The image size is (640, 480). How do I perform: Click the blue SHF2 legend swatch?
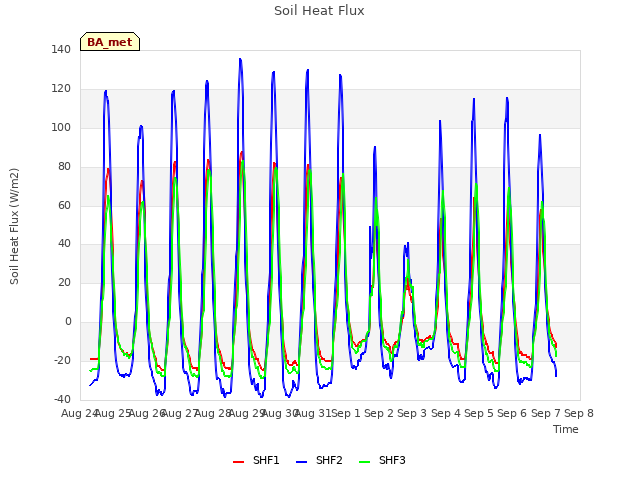coord(301,462)
